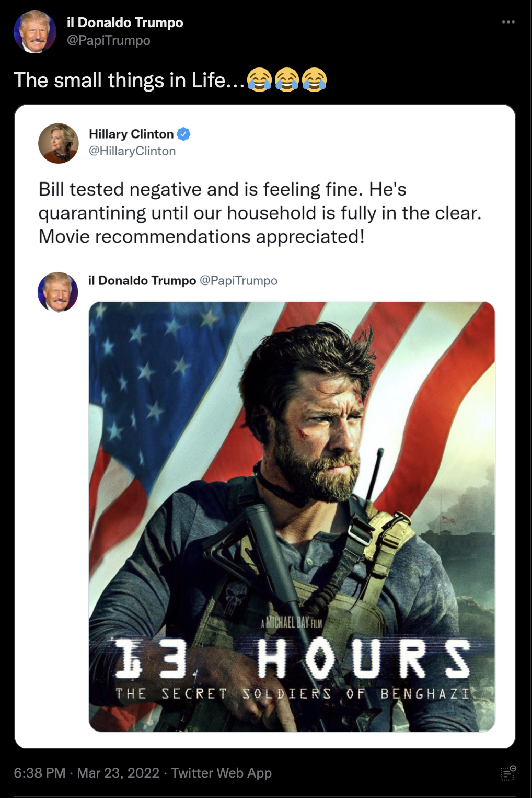Click il Donaldo Trumpo's avatar at top of tweet
The image size is (532, 798).
coord(34,32)
